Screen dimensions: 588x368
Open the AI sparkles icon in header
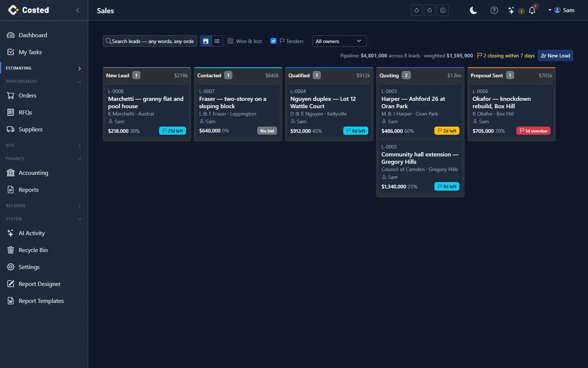coord(511,10)
